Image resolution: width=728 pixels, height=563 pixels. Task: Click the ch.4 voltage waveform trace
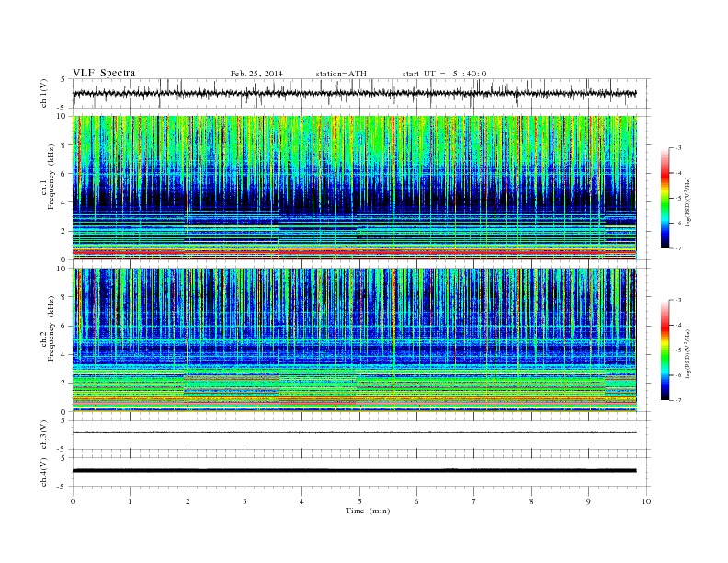[354, 471]
